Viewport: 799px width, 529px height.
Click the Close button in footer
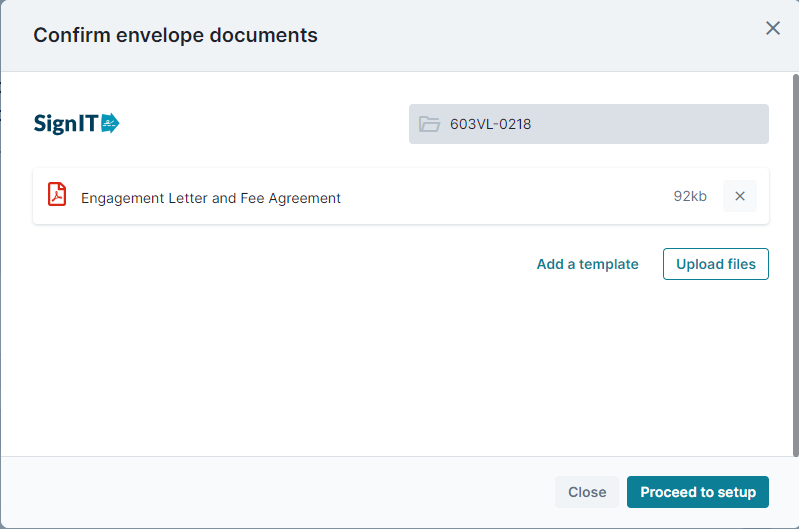pyautogui.click(x=587, y=492)
